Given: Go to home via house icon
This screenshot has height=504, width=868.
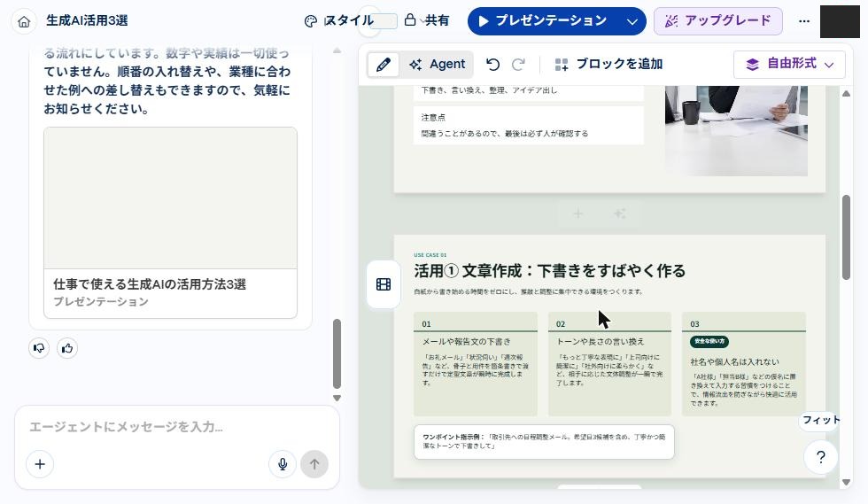Looking at the screenshot, I should click(x=24, y=21).
